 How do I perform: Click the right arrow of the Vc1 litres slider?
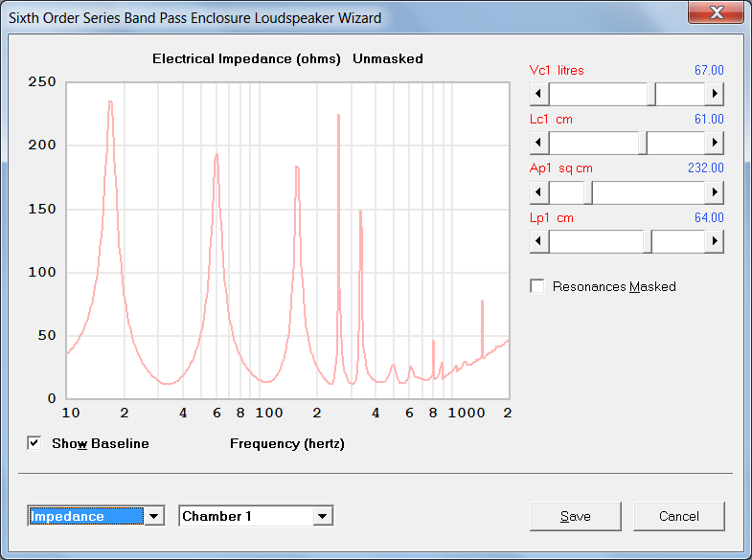[714, 94]
